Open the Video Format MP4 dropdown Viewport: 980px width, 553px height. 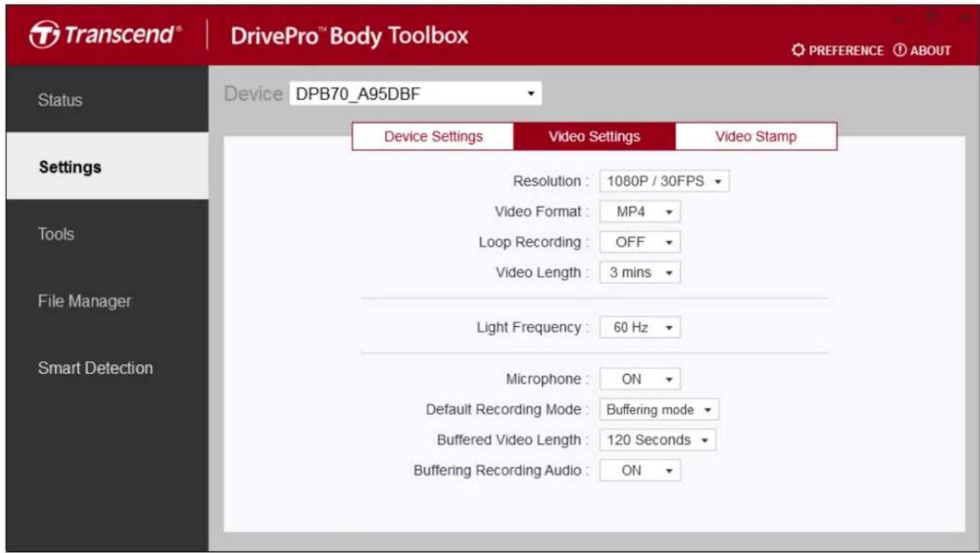point(640,212)
